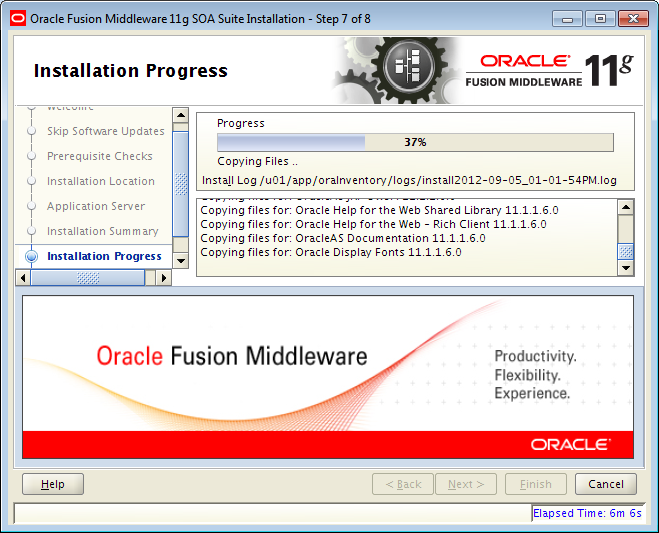Viewport: 659px width, 533px height.
Task: Click the vertical scroll thumb of the steps list
Action: [181, 184]
